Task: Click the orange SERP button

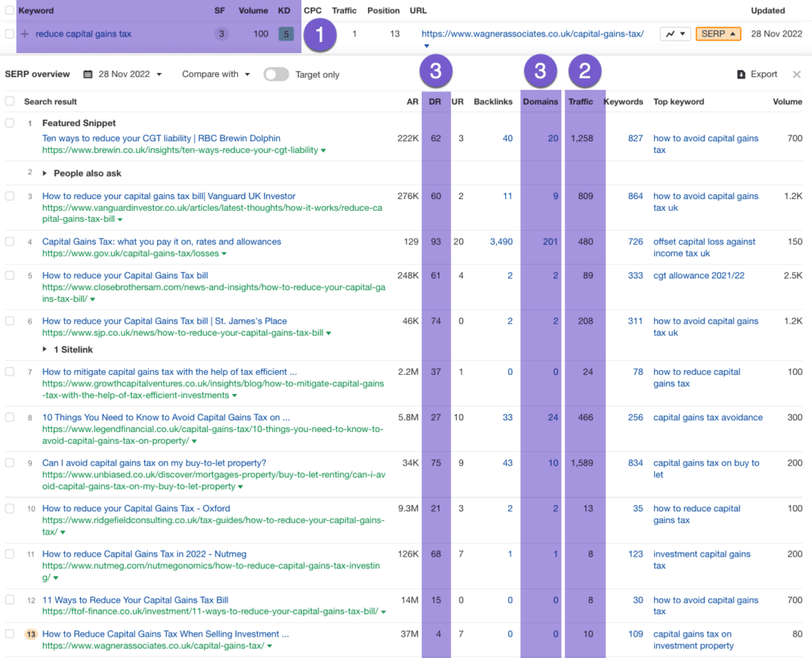Action: (718, 34)
